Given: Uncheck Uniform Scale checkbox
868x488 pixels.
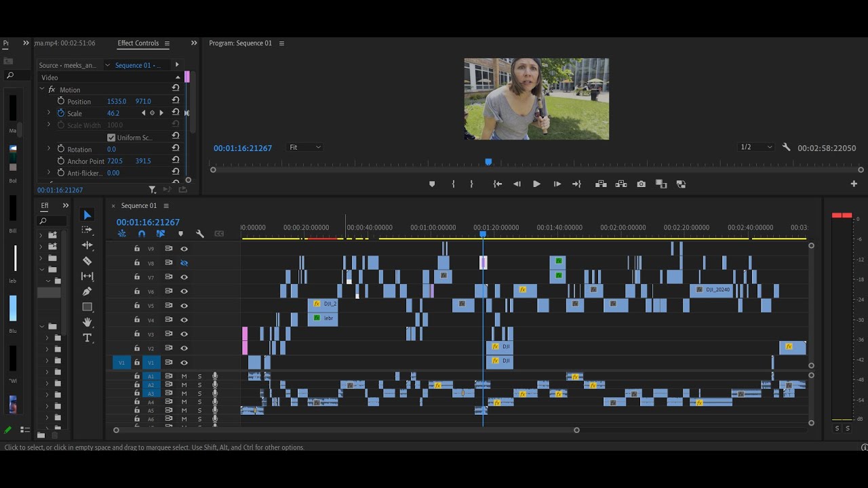Looking at the screenshot, I should (111, 138).
